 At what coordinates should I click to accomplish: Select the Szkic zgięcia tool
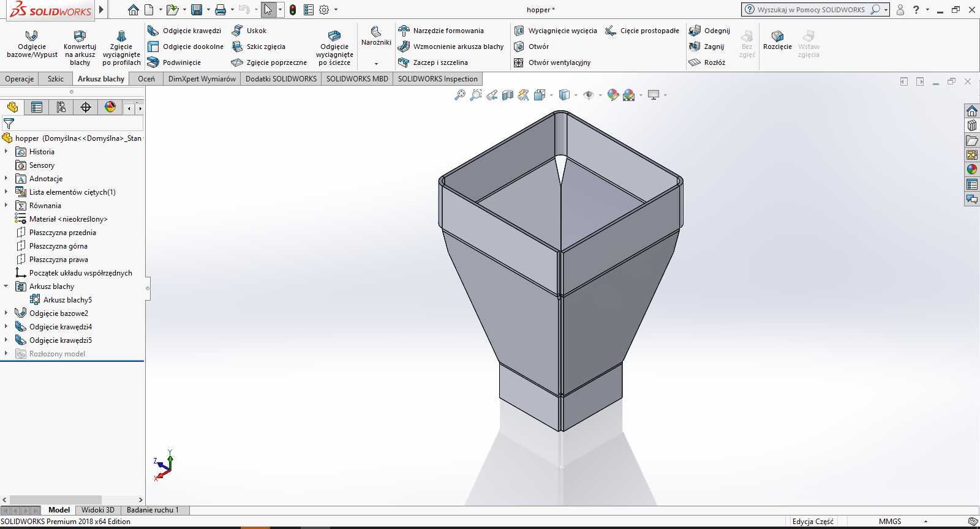tap(258, 47)
